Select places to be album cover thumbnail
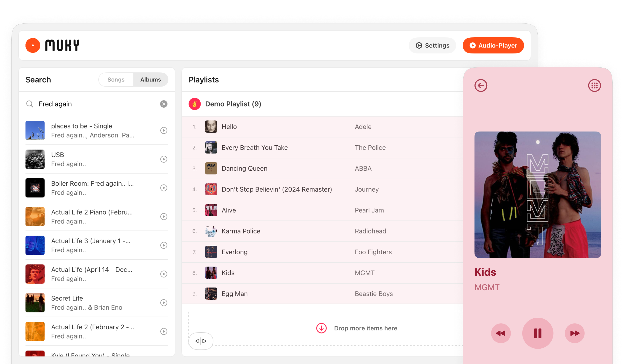Image resolution: width=624 pixels, height=364 pixels. click(x=35, y=131)
